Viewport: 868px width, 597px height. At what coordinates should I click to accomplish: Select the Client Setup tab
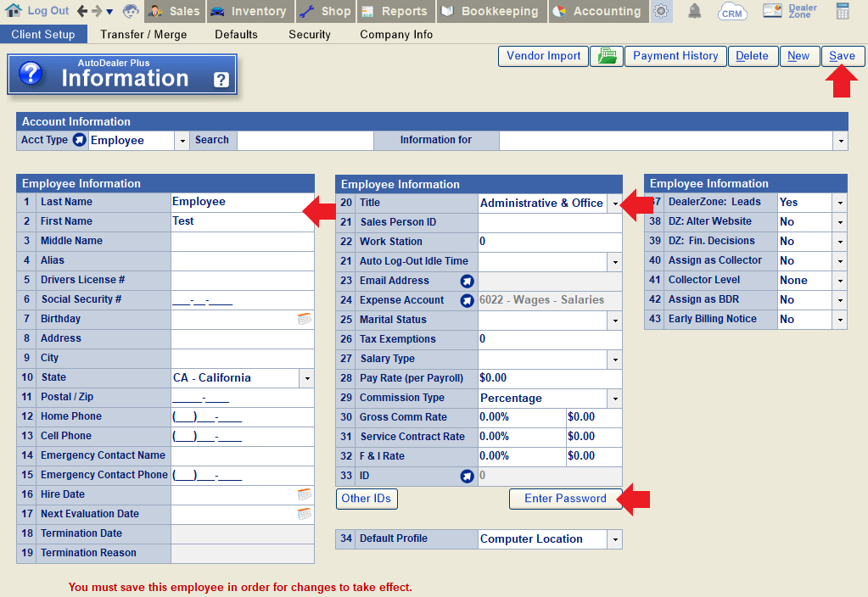point(43,34)
